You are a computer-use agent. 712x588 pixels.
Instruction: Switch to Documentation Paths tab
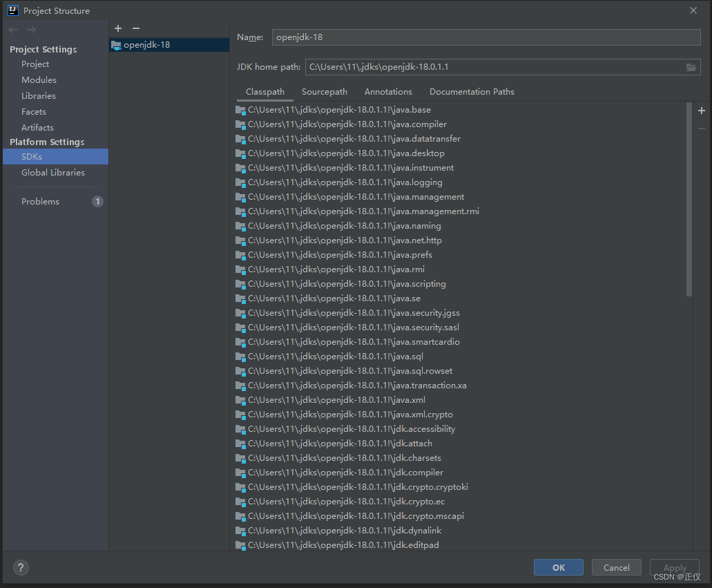point(472,92)
